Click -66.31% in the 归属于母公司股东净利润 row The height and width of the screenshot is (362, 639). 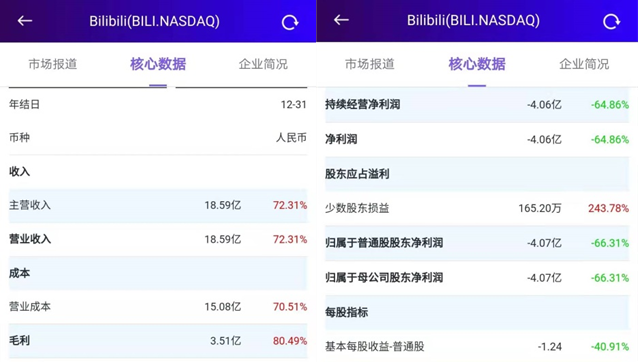click(x=610, y=278)
